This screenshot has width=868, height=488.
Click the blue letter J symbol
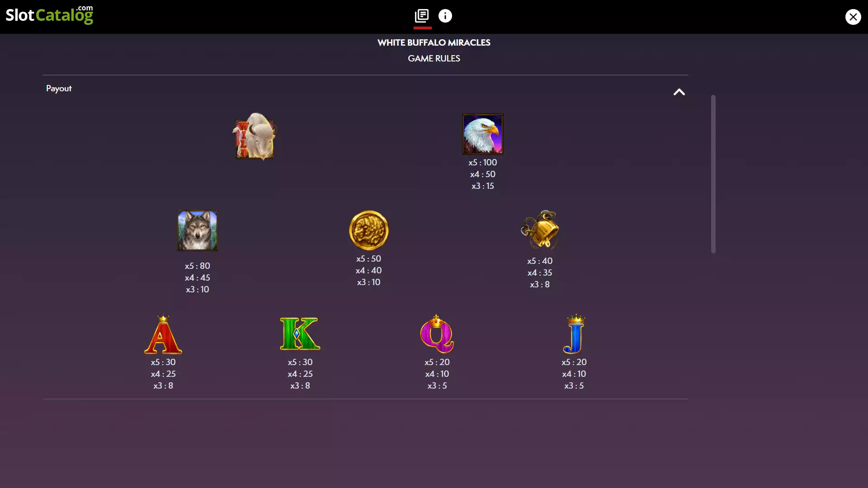point(574,334)
